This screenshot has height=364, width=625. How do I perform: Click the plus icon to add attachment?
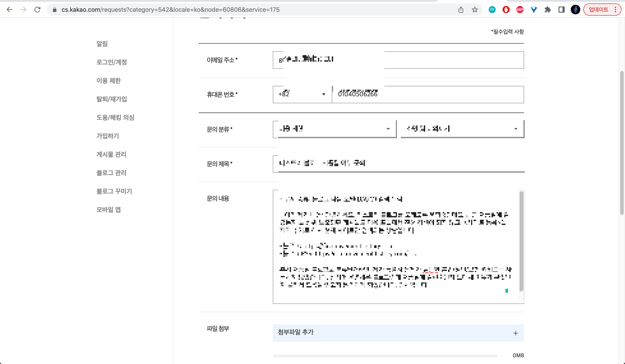pyautogui.click(x=515, y=333)
